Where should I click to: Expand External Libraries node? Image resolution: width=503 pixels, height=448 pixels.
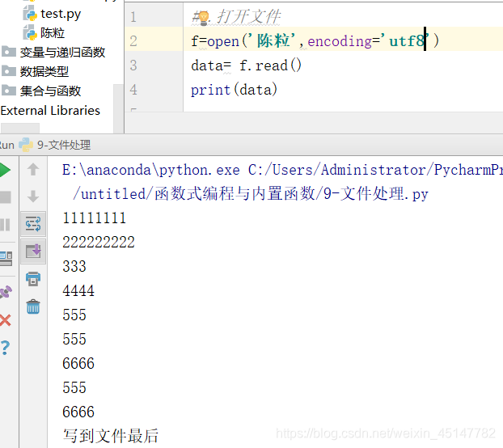click(x=50, y=111)
